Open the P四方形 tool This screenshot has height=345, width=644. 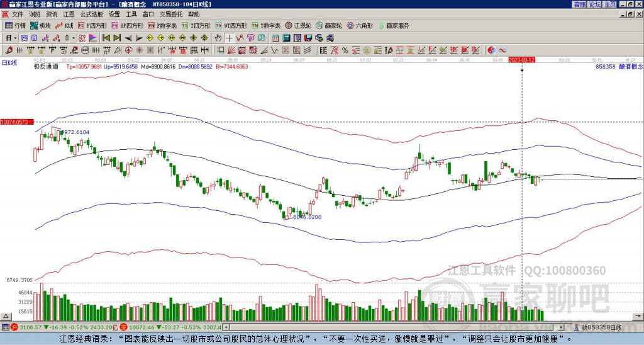92,25
